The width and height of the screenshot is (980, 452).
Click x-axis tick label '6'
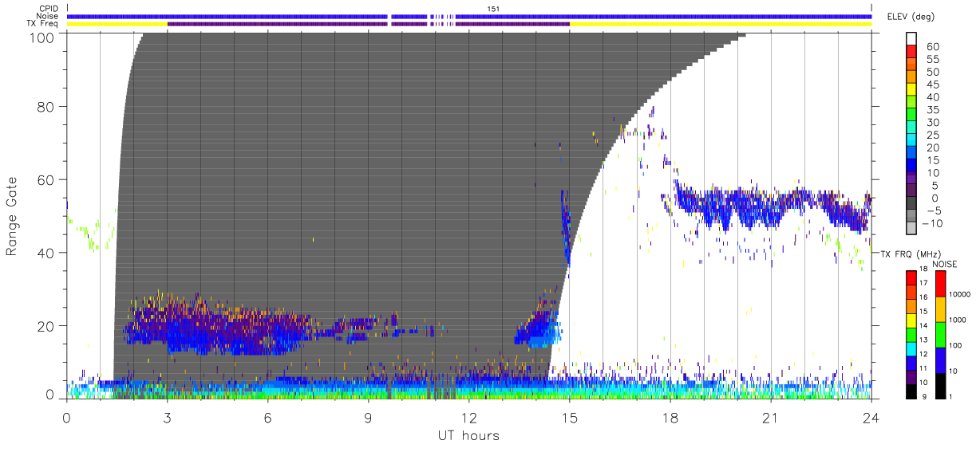pos(267,418)
